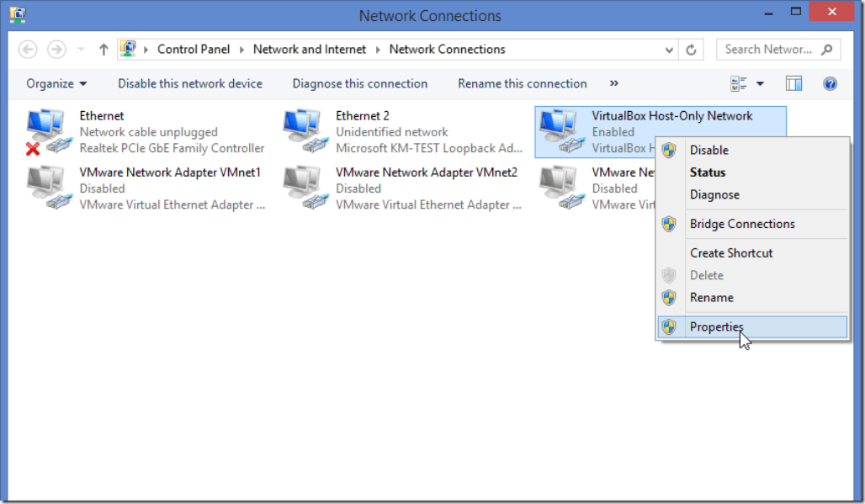Change the view layout icon
Image resolution: width=865 pixels, height=504 pixels.
tap(739, 84)
